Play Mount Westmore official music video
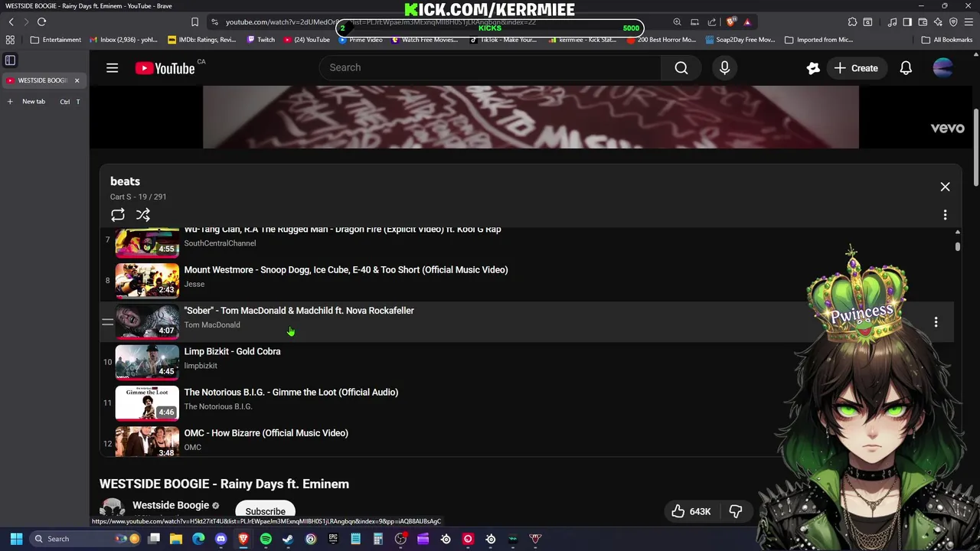Viewport: 980px width, 551px height. (x=346, y=269)
